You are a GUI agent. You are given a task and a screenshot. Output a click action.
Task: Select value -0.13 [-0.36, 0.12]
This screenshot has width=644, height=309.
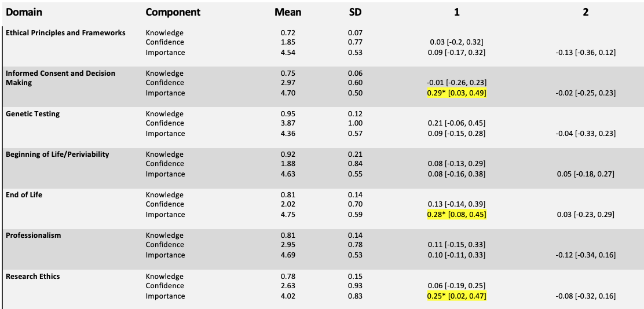tap(586, 53)
